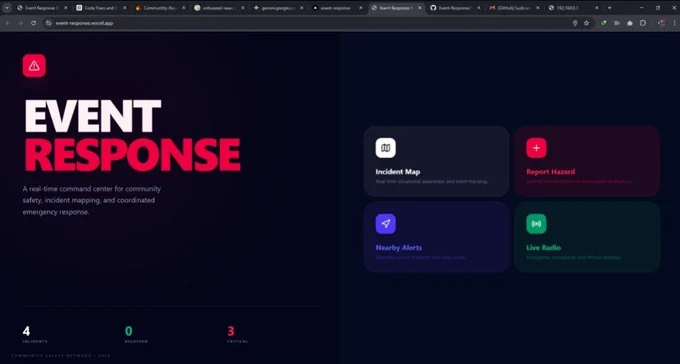The width and height of the screenshot is (680, 364).
Task: Click the Nearby Alerts navigation arrow icon
Action: (x=386, y=224)
